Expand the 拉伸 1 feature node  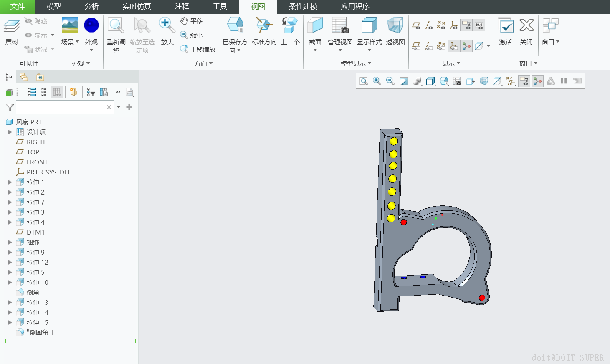pos(10,182)
